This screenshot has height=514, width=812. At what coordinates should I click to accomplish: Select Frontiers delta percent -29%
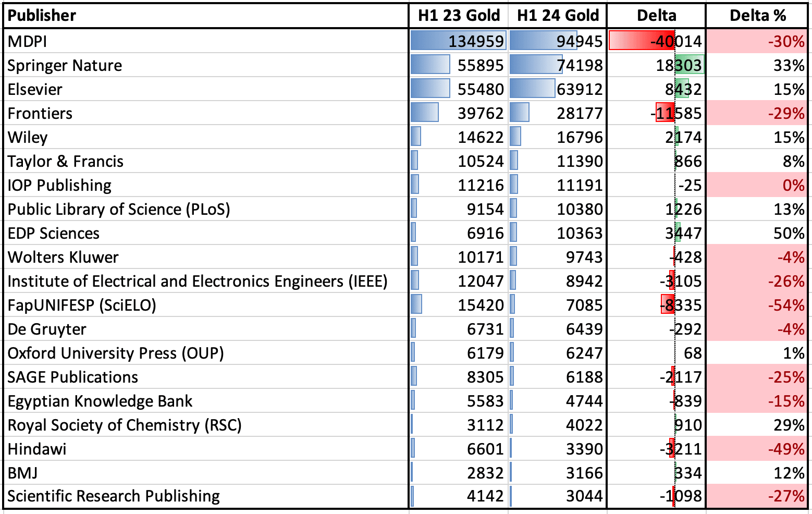click(757, 113)
